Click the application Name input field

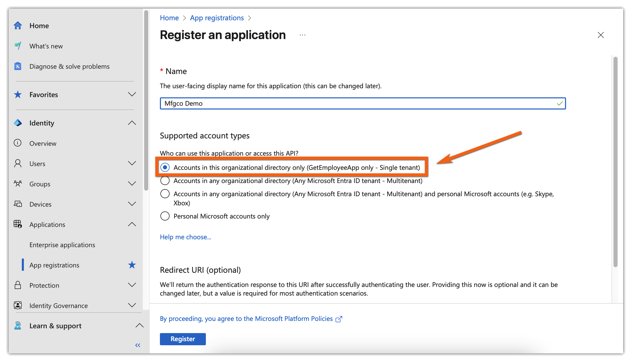click(355, 103)
